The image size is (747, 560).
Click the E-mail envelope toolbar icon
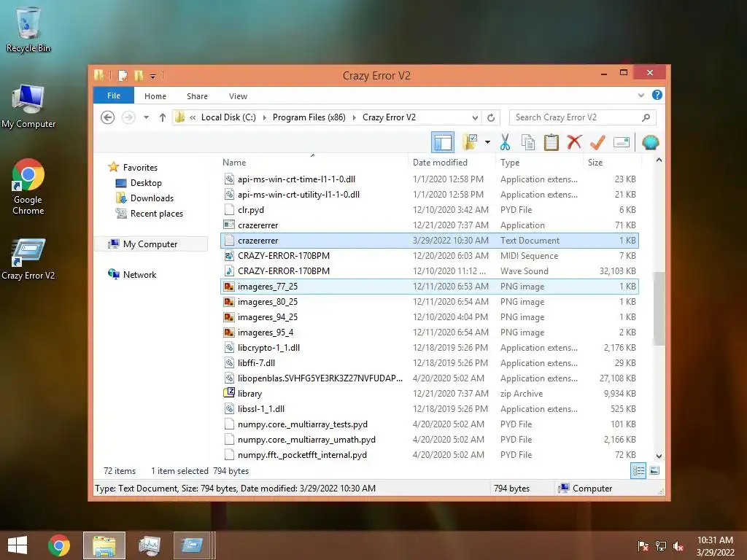coord(622,142)
